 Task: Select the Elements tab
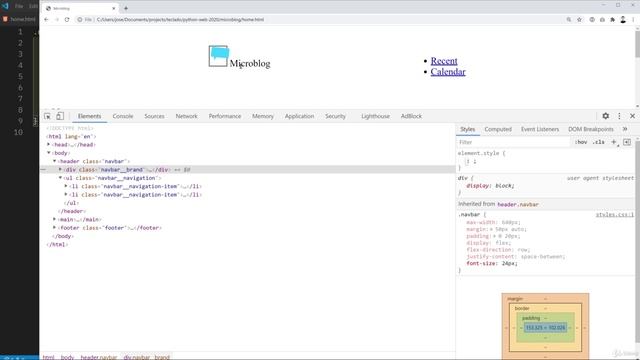click(89, 116)
